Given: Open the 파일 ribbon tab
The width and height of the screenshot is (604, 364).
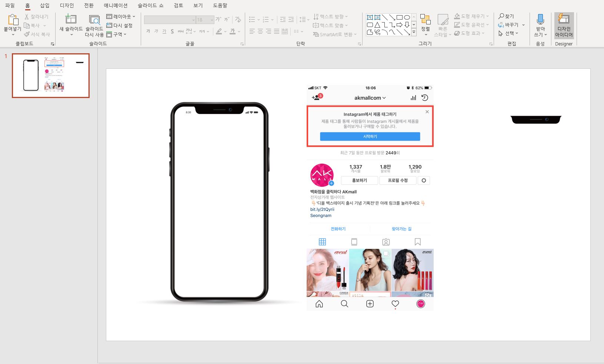Looking at the screenshot, I should coord(10,6).
